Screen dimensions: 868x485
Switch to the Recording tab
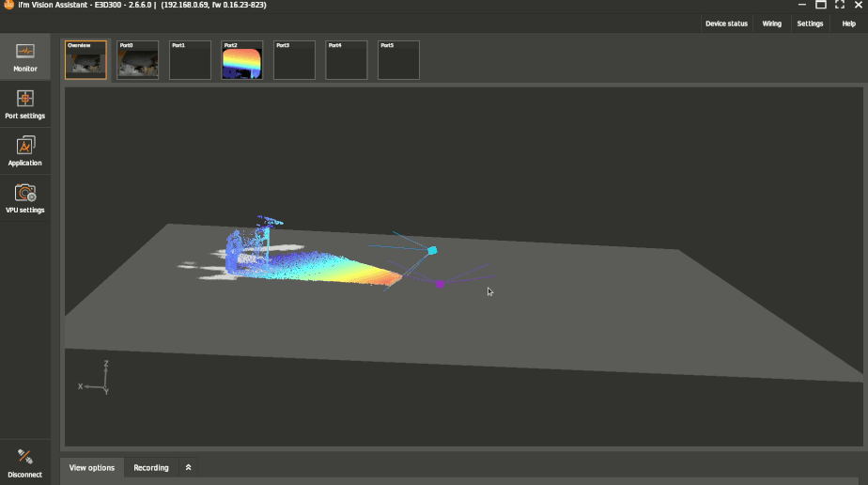pyautogui.click(x=151, y=467)
